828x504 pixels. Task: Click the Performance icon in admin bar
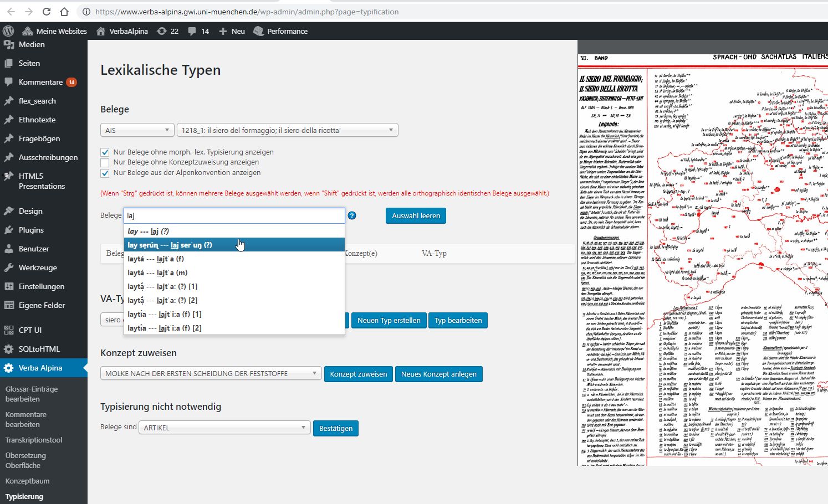coord(258,31)
